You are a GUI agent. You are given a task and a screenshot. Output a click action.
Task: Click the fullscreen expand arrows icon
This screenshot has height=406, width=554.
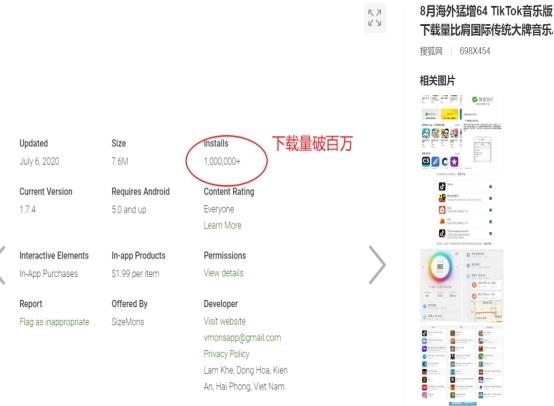(375, 18)
